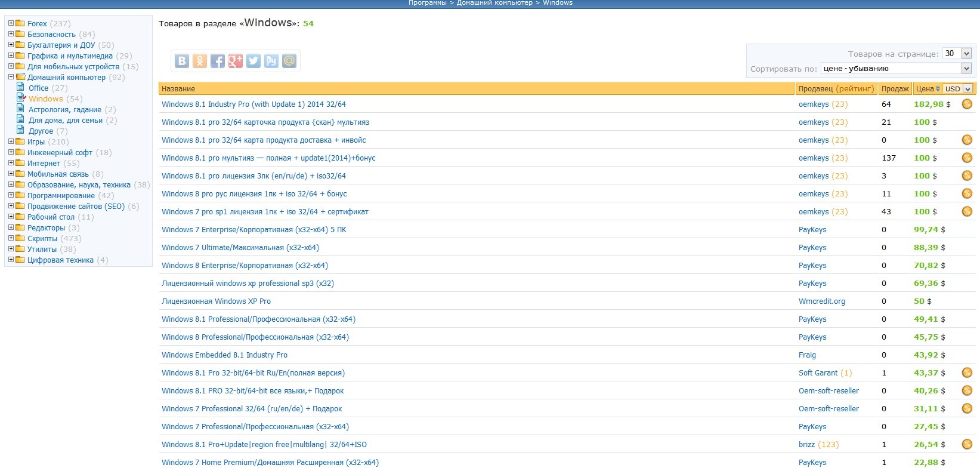This screenshot has width=980, height=468.
Task: Expand the Безопасность tree node
Action: point(11,34)
